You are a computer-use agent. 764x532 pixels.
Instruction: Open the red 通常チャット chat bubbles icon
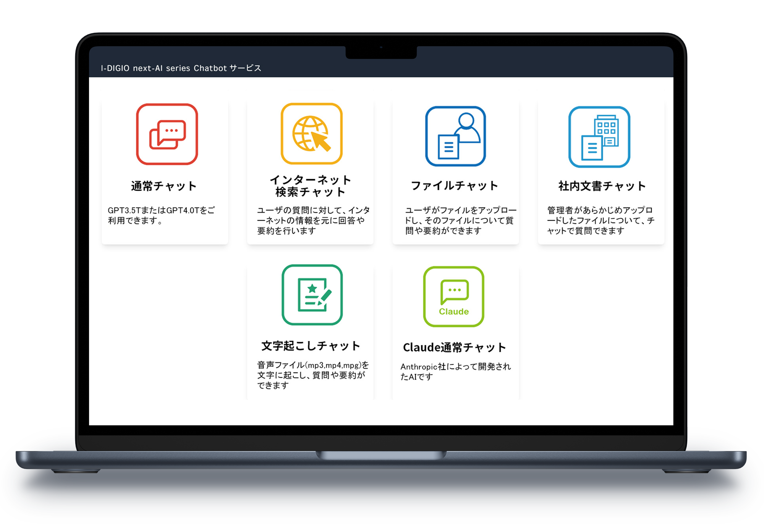167,134
